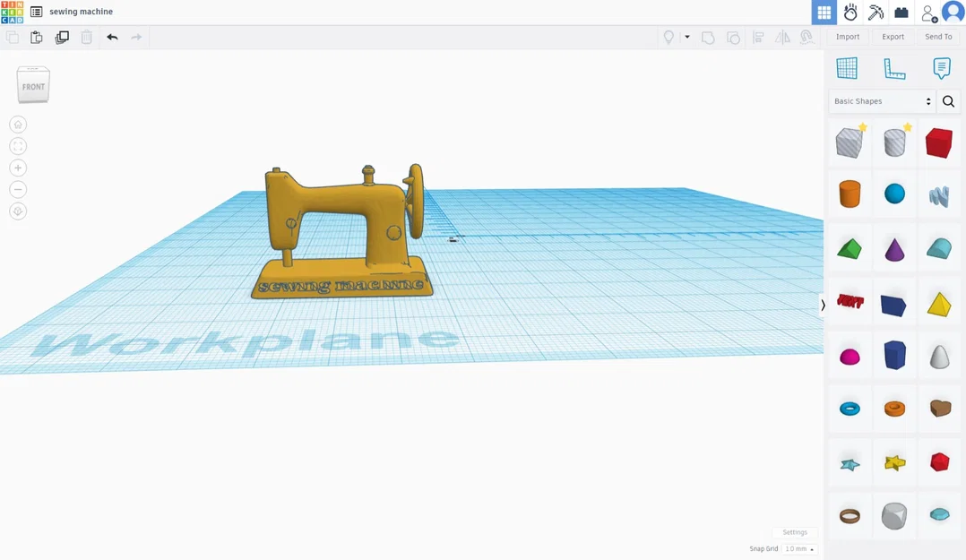This screenshot has width=966, height=560.
Task: Collapse the shapes panel chevron
Action: [823, 305]
